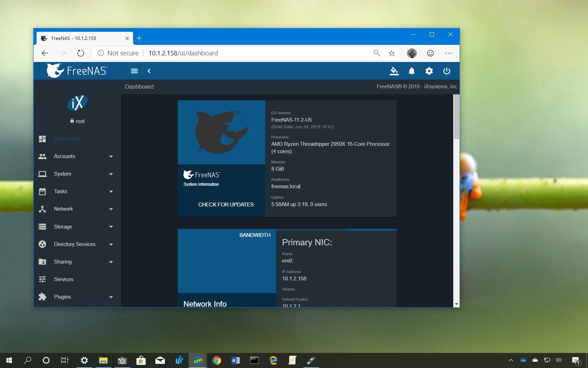
Task: Collapse the sidebar with the back chevron
Action: coord(149,71)
